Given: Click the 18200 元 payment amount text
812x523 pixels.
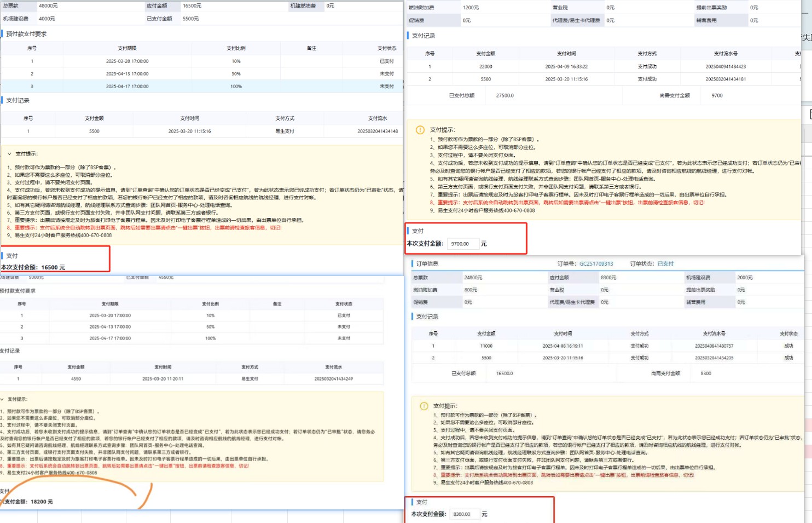Looking at the screenshot, I should click(42, 502).
